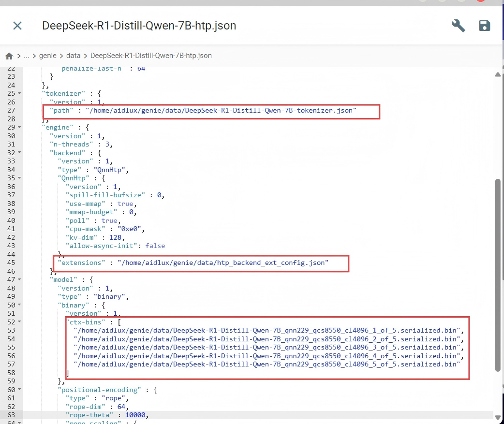Collapse the model block at line 47

[x=19, y=279]
